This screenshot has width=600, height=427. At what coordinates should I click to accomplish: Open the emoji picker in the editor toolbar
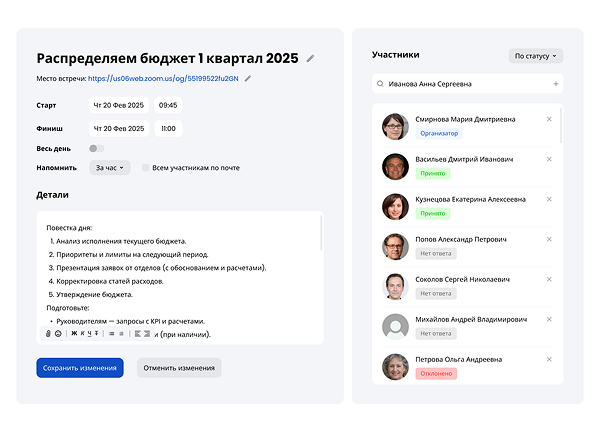[58, 333]
